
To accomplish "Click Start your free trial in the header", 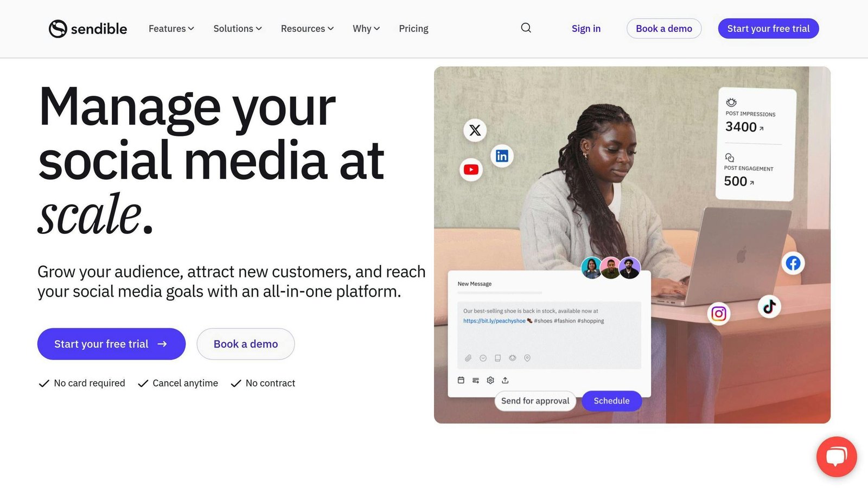I will (768, 29).
